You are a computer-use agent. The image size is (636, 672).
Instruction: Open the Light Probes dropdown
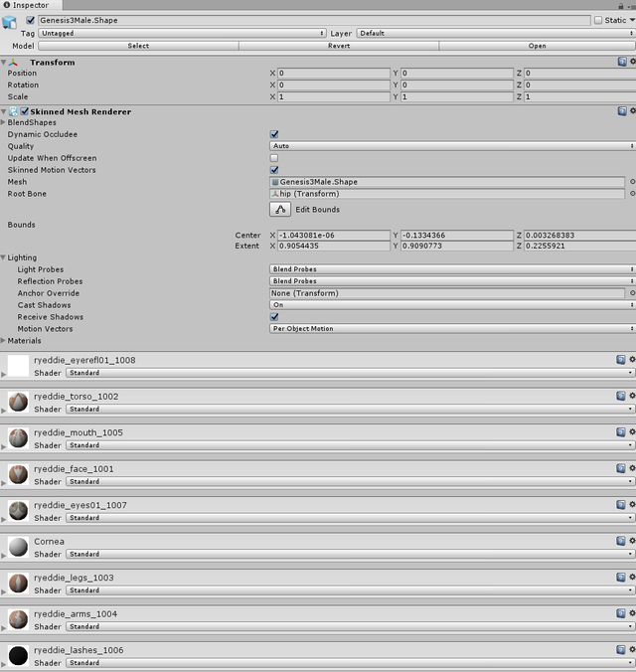[x=452, y=269]
